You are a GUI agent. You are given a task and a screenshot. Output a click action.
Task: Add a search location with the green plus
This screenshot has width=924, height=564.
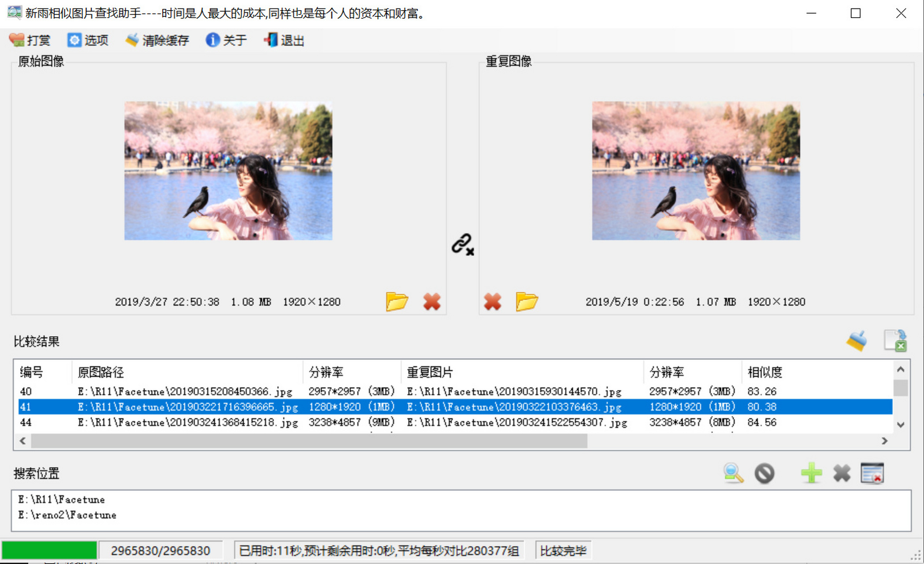point(812,473)
